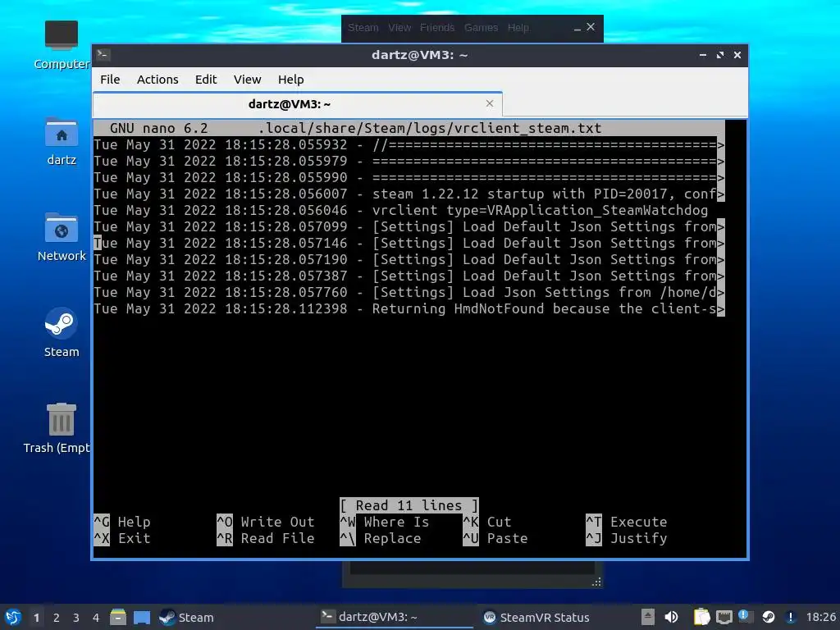840x630 pixels.
Task: Close the dartz@VM3 terminal tab
Action: pos(490,103)
